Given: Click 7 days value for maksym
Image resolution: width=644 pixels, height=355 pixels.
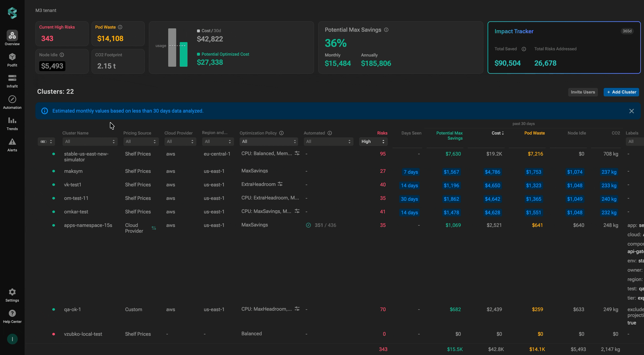Looking at the screenshot, I should [x=411, y=172].
